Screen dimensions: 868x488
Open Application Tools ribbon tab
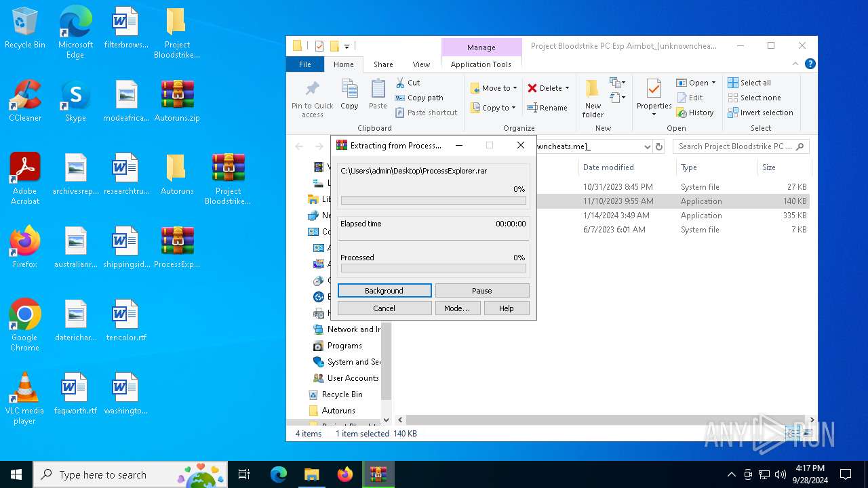[481, 64]
